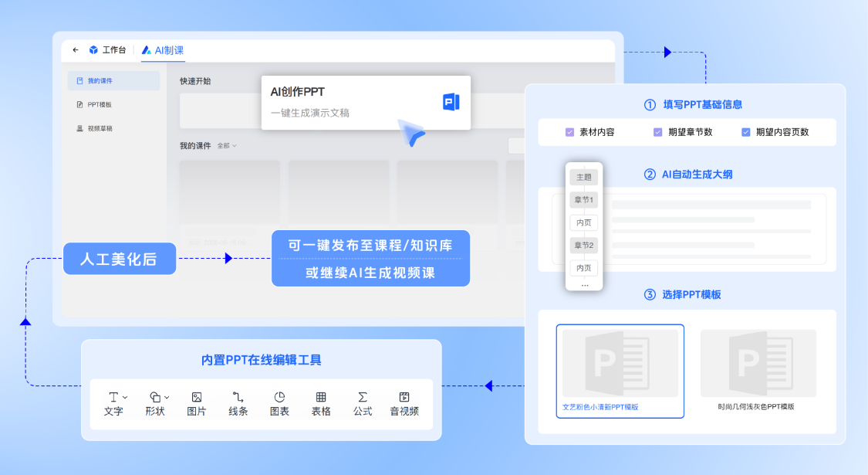
Task: Insert a 图表 chart icon
Action: (279, 397)
